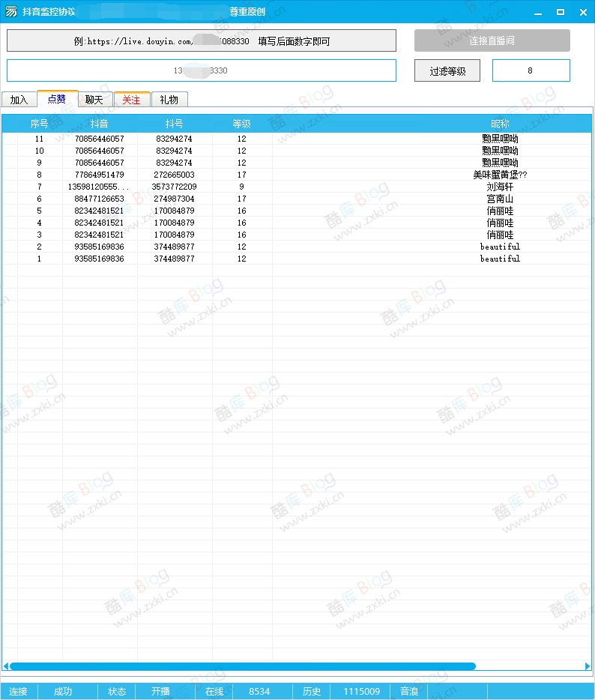Open the 点赞 tab
Viewport: 595px width, 700px height.
[57, 99]
